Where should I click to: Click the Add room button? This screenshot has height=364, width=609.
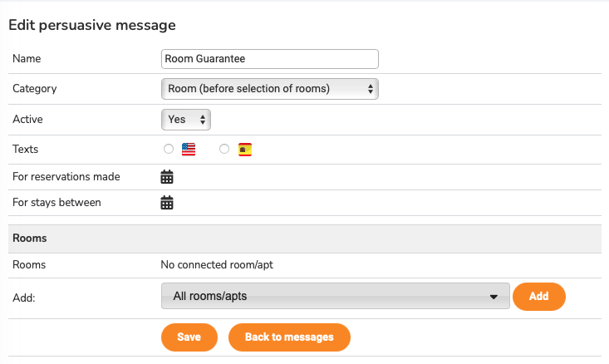539,297
